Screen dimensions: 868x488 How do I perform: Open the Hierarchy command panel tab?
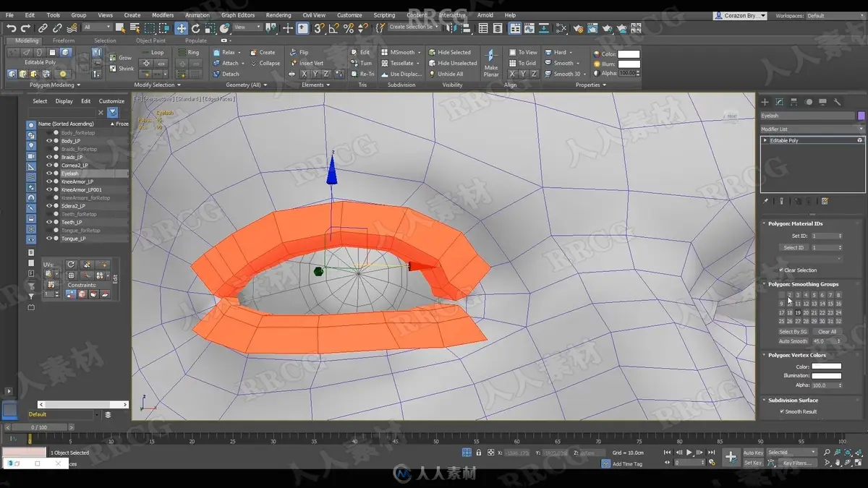(x=793, y=102)
